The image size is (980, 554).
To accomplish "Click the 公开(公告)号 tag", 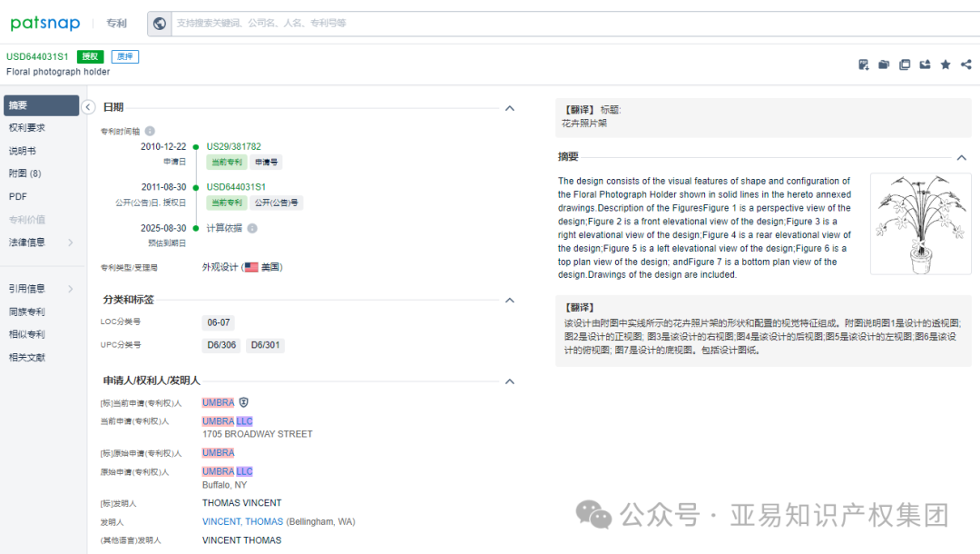I will (276, 203).
